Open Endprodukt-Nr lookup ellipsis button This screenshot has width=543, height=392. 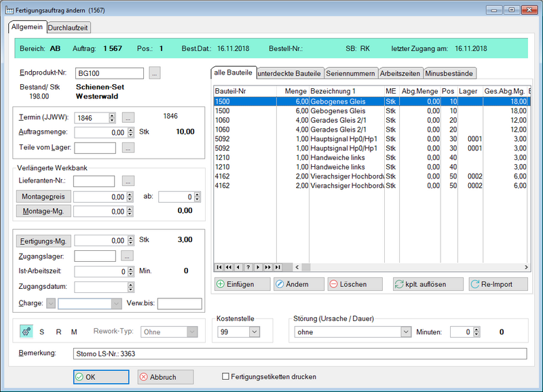(x=155, y=73)
